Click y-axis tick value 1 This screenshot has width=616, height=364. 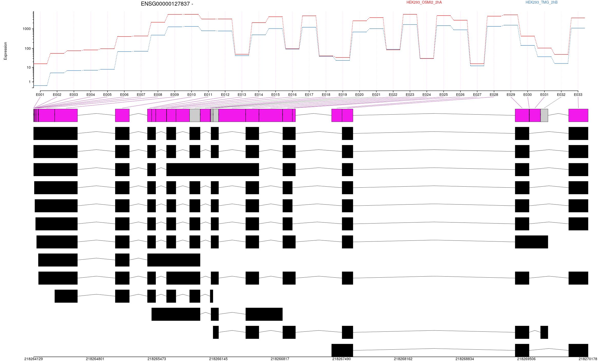coord(30,82)
